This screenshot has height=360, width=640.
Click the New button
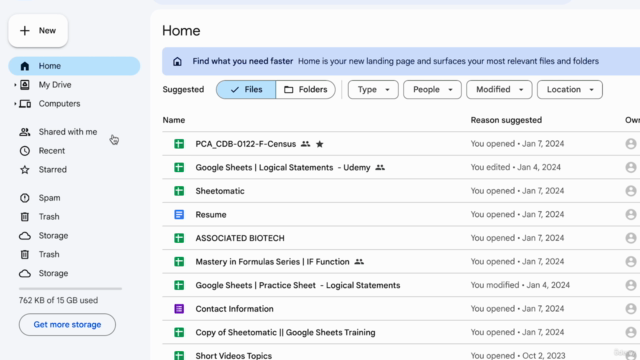(38, 31)
